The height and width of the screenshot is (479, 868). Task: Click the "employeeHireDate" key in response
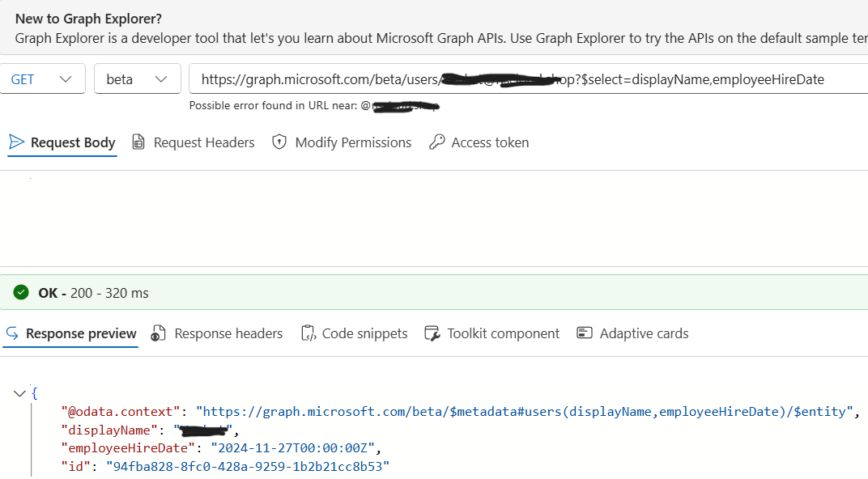click(x=128, y=448)
